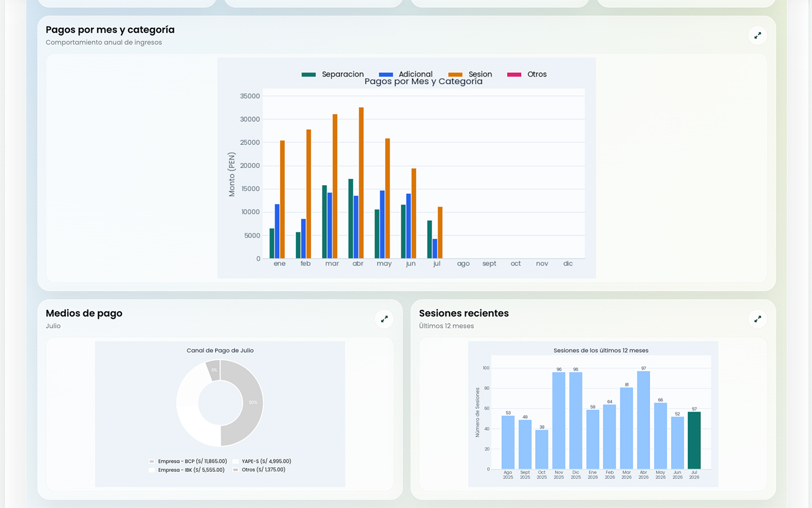The image size is (812, 508).
Task: Click the 'Medios de pago' heading
Action: [x=84, y=313]
